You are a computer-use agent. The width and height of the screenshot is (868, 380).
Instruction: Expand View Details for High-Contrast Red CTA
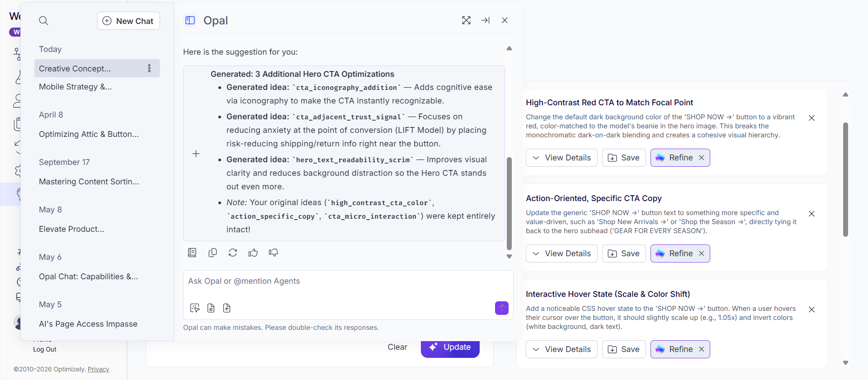(x=561, y=158)
